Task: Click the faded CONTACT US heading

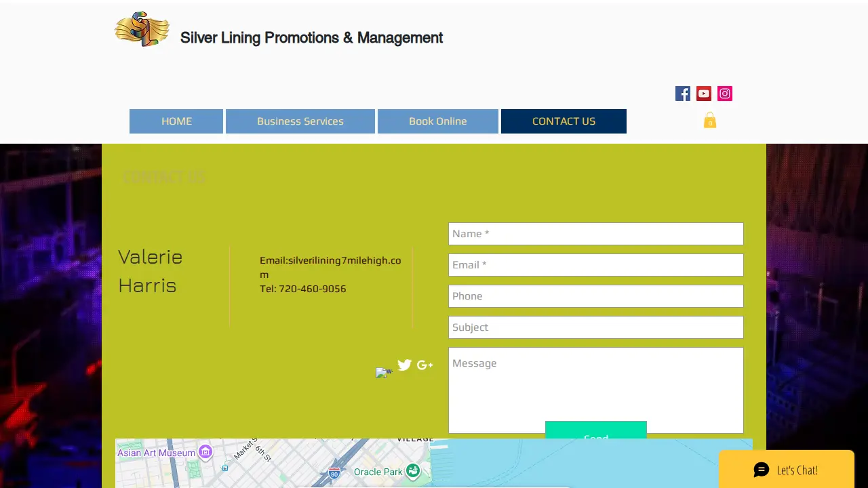Action: click(x=164, y=178)
